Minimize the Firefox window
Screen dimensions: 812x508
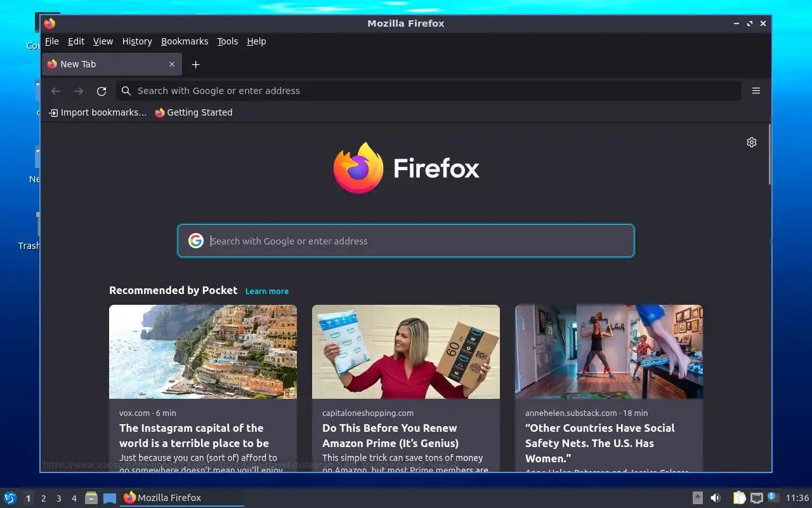736,23
